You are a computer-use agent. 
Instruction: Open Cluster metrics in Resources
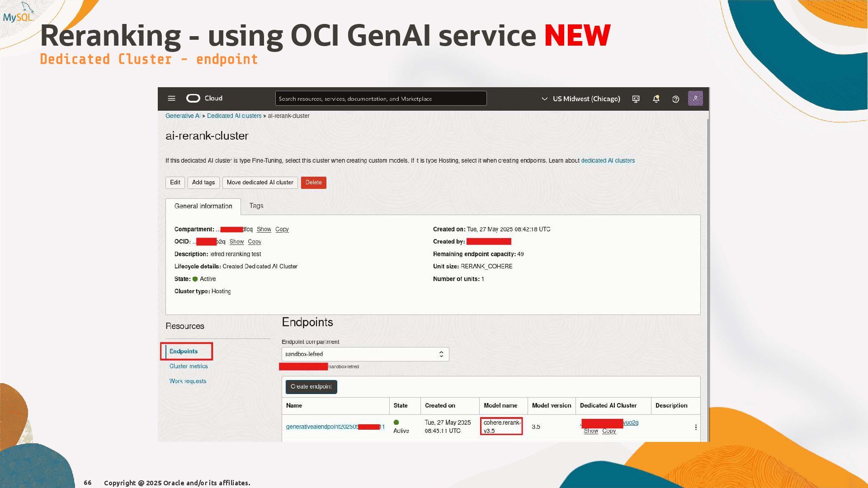point(189,366)
